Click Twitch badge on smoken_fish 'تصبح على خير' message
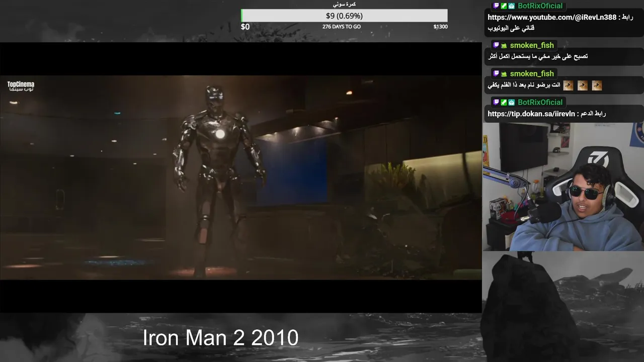The image size is (644, 362). pyautogui.click(x=496, y=45)
